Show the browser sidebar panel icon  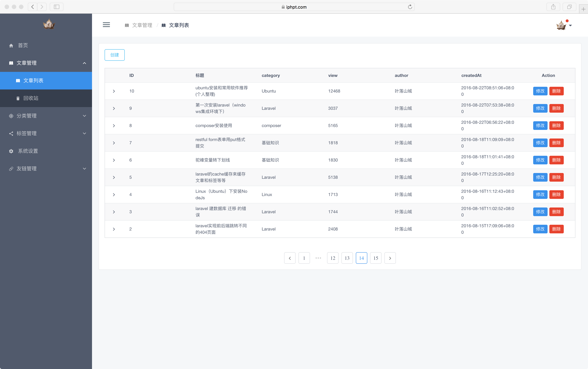(57, 7)
